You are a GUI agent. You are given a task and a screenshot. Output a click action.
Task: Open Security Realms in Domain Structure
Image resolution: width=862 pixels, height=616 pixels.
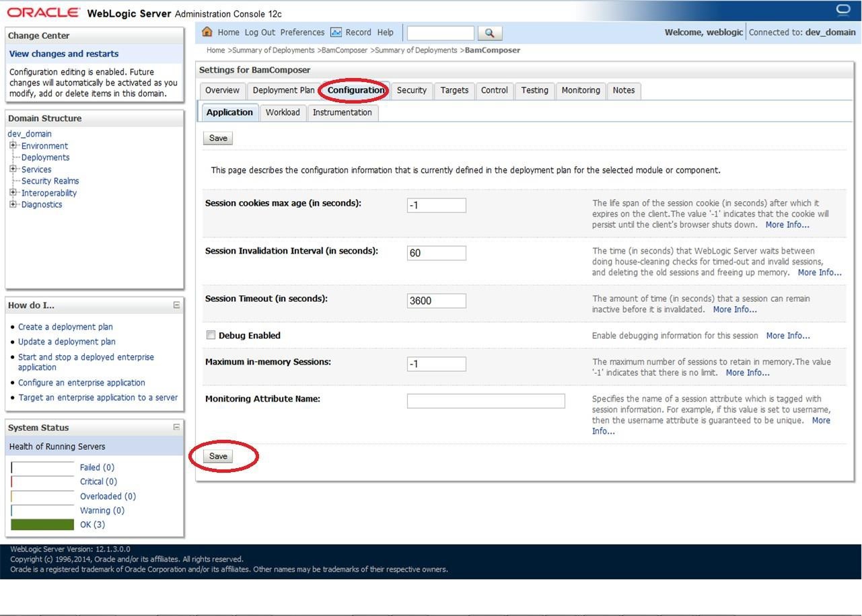(50, 181)
